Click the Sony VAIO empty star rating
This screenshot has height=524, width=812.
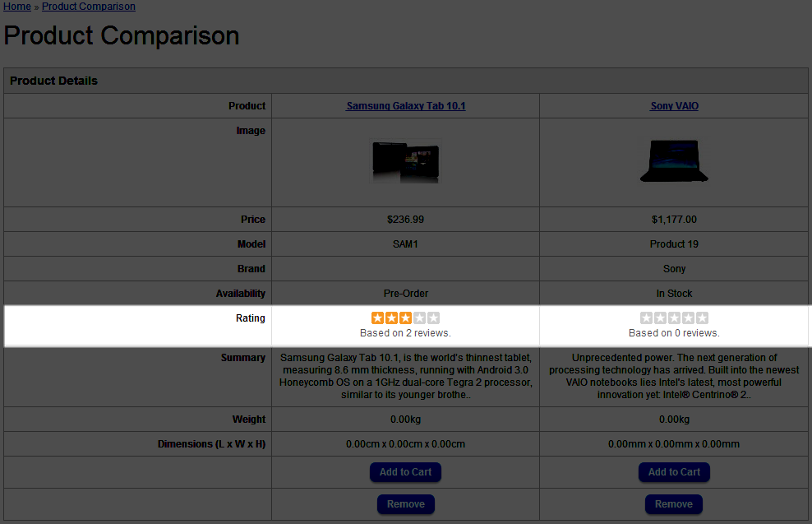pyautogui.click(x=674, y=318)
